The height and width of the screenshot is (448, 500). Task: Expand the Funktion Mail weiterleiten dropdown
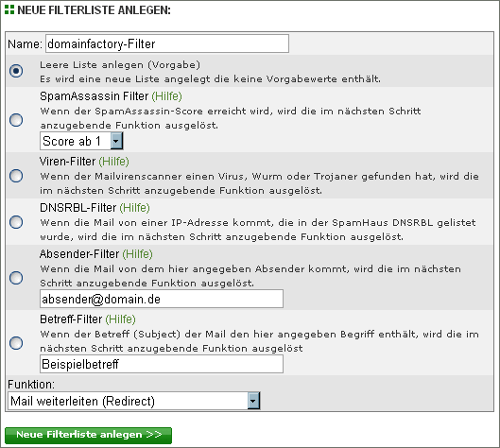(x=134, y=401)
